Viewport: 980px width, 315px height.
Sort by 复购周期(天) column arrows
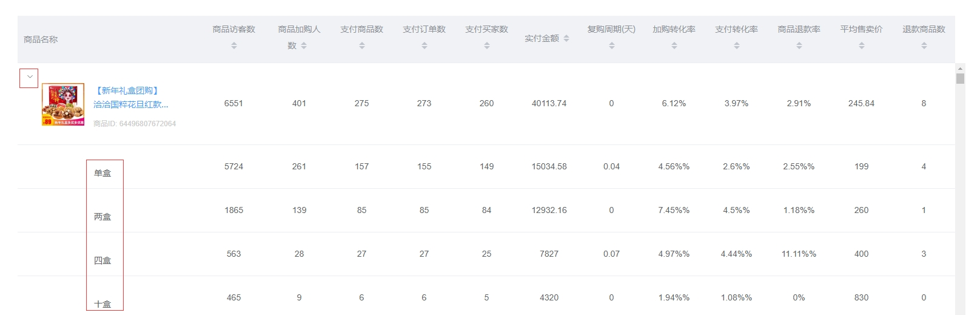[612, 46]
